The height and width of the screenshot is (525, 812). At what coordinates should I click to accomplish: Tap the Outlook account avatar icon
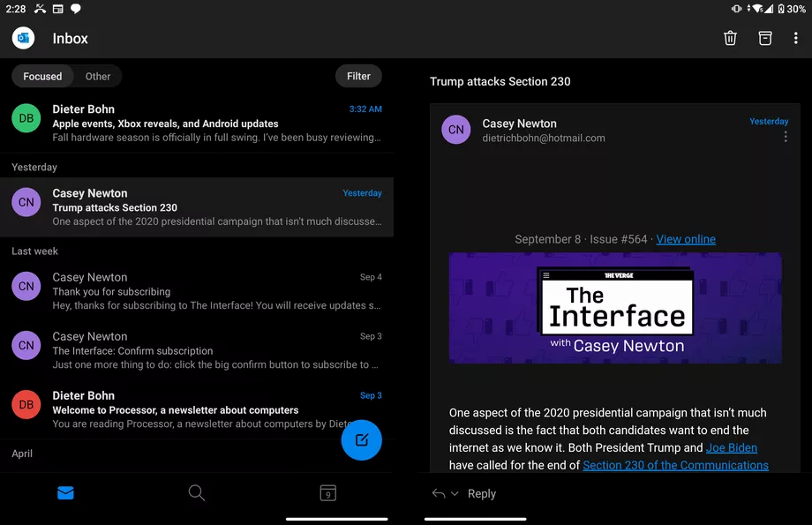click(x=23, y=38)
